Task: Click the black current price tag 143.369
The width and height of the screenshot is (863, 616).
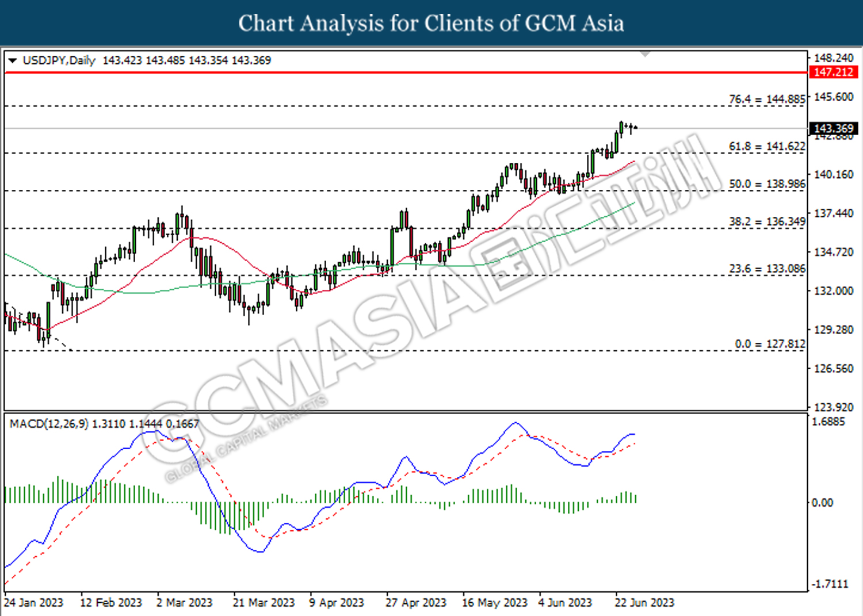Action: pyautogui.click(x=834, y=128)
